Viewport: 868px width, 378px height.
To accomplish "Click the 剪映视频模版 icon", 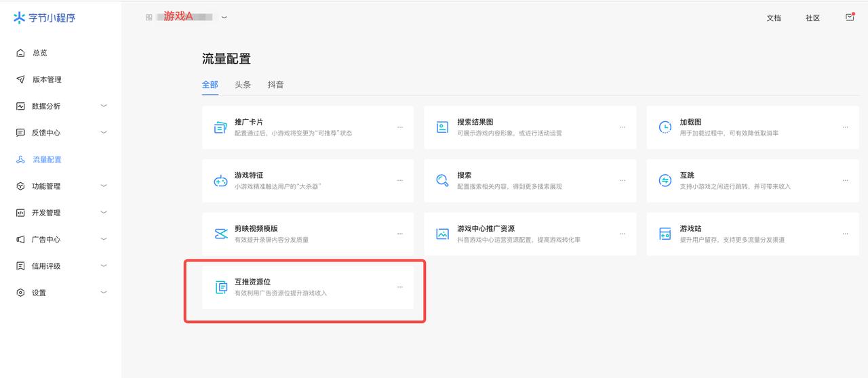I will (220, 234).
